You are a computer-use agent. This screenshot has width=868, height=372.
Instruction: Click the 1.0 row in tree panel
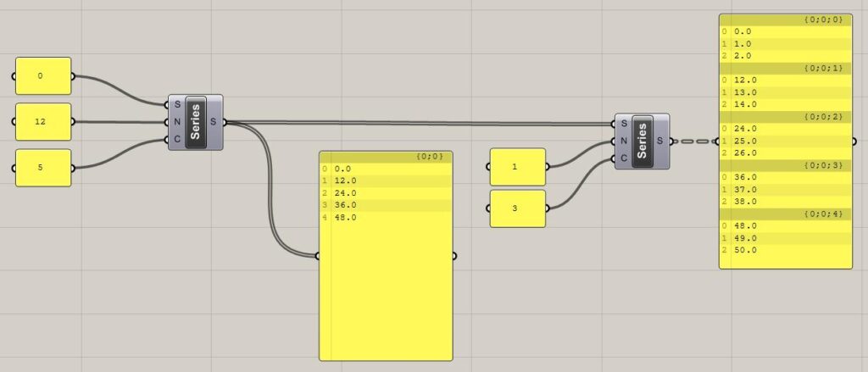pyautogui.click(x=786, y=44)
